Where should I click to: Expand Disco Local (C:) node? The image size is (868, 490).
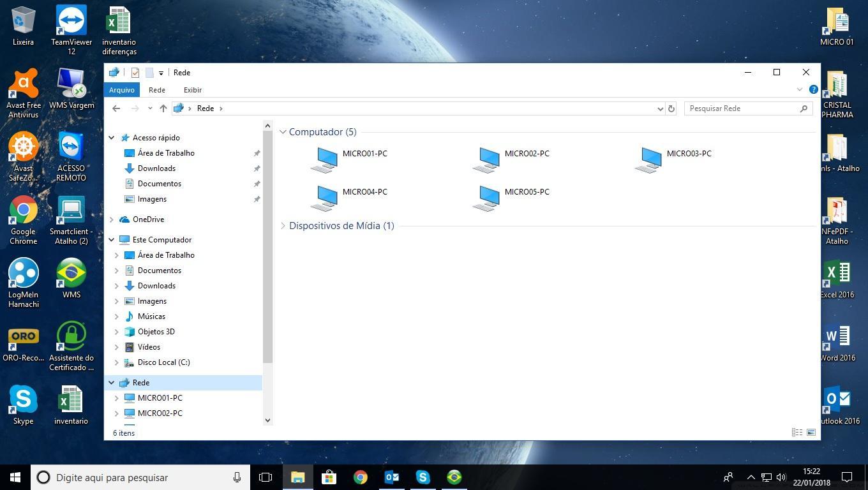pyautogui.click(x=117, y=362)
